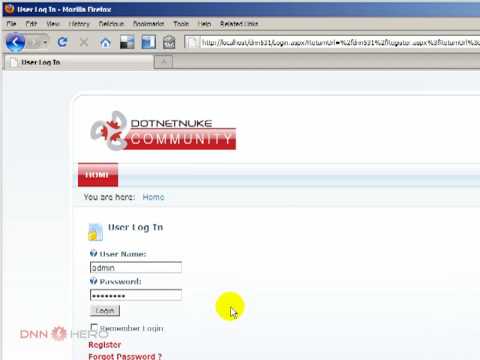Show help for the User Name field

coord(93,253)
